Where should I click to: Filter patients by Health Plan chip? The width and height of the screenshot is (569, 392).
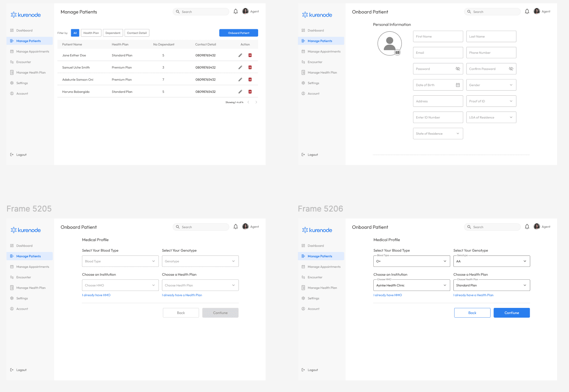[x=91, y=33]
